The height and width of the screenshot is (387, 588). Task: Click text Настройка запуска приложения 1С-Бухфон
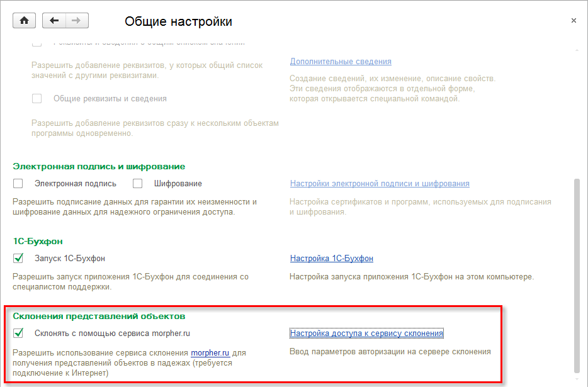(371, 277)
